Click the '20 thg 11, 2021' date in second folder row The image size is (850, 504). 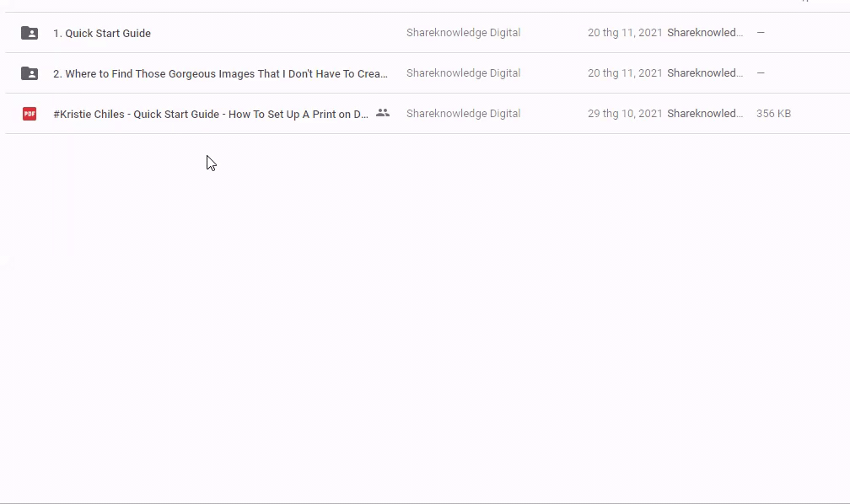click(625, 73)
